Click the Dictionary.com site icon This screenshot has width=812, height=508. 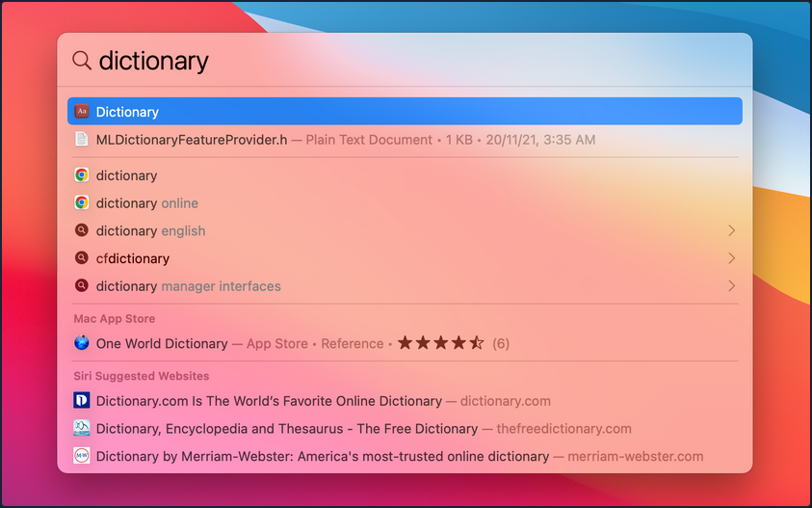point(81,401)
